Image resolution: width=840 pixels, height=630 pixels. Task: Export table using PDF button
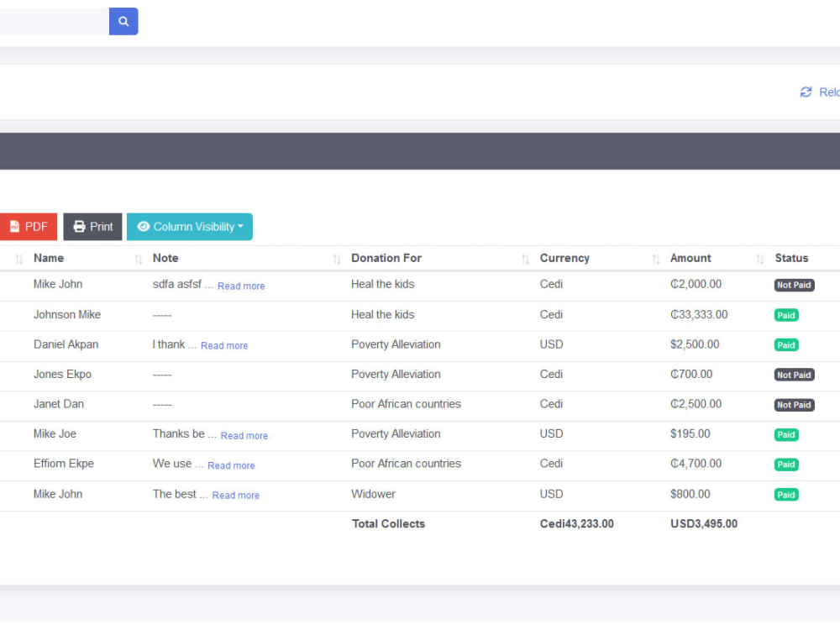tap(29, 227)
